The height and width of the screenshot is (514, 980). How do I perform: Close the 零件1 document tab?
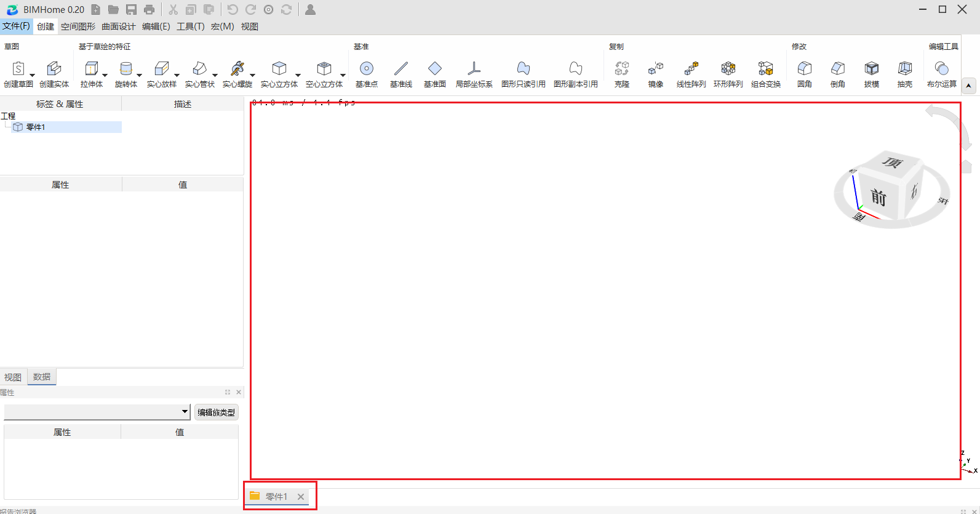pyautogui.click(x=301, y=497)
